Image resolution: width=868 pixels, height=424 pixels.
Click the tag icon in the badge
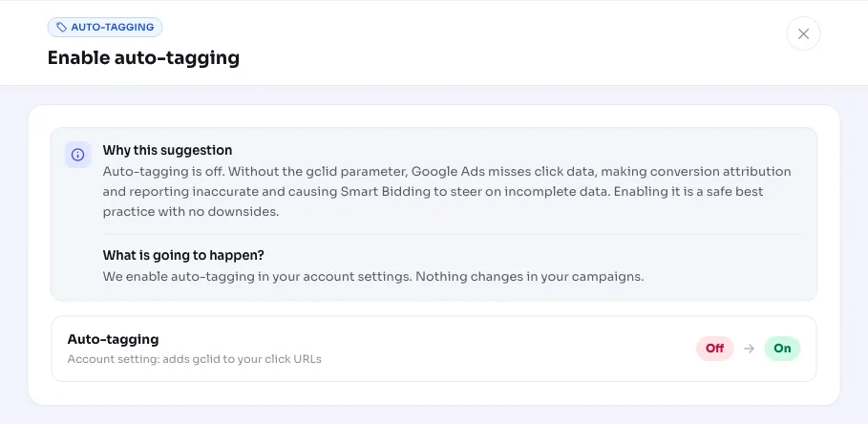(x=61, y=27)
